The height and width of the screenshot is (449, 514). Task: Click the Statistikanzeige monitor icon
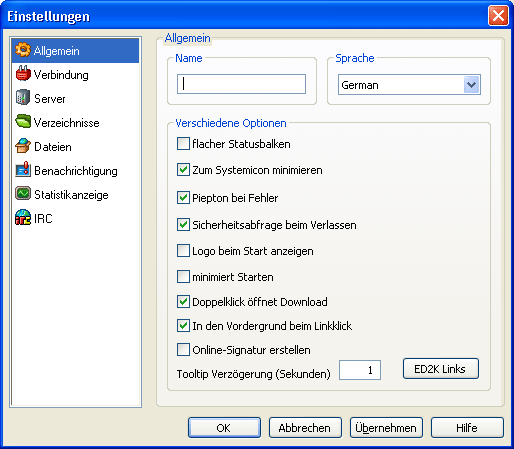coord(23,194)
